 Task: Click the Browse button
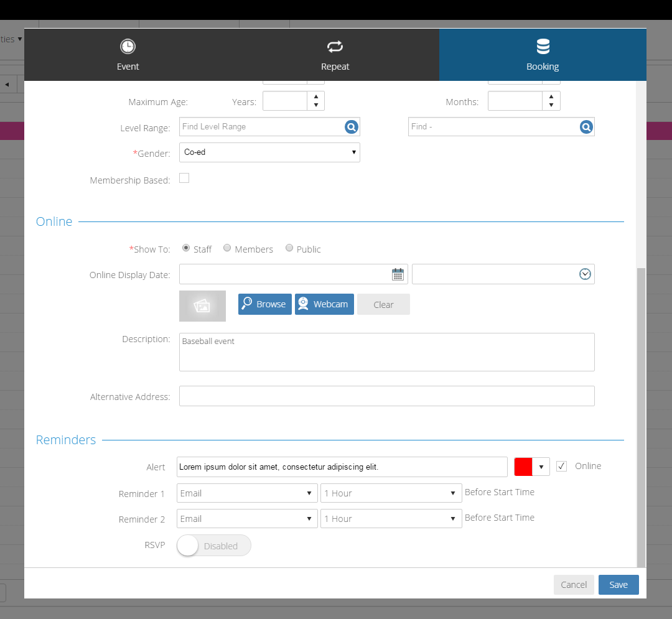coord(264,304)
